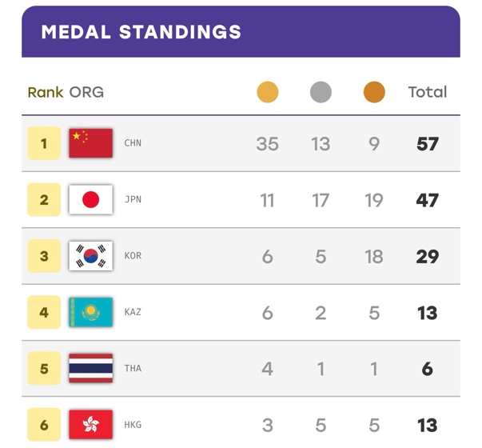Viewport: 482px width, 448px height.
Task: Sort by the gold medal icon
Action: click(x=268, y=92)
